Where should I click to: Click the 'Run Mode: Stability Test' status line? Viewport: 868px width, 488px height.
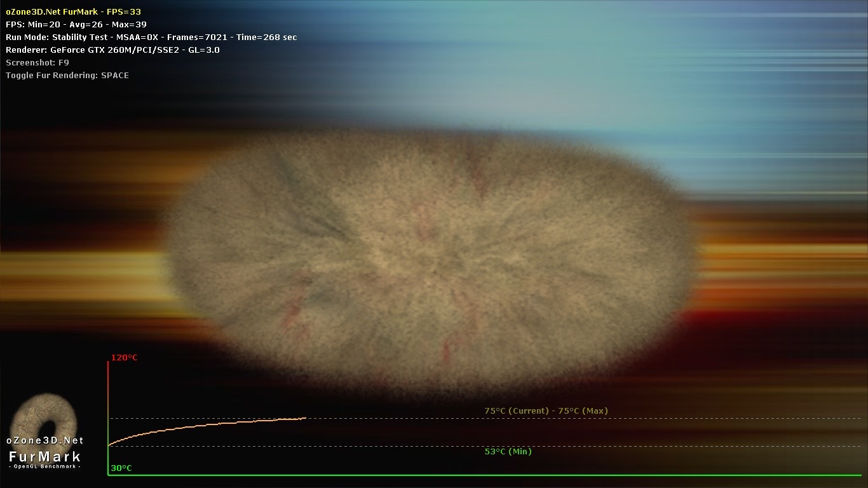151,37
